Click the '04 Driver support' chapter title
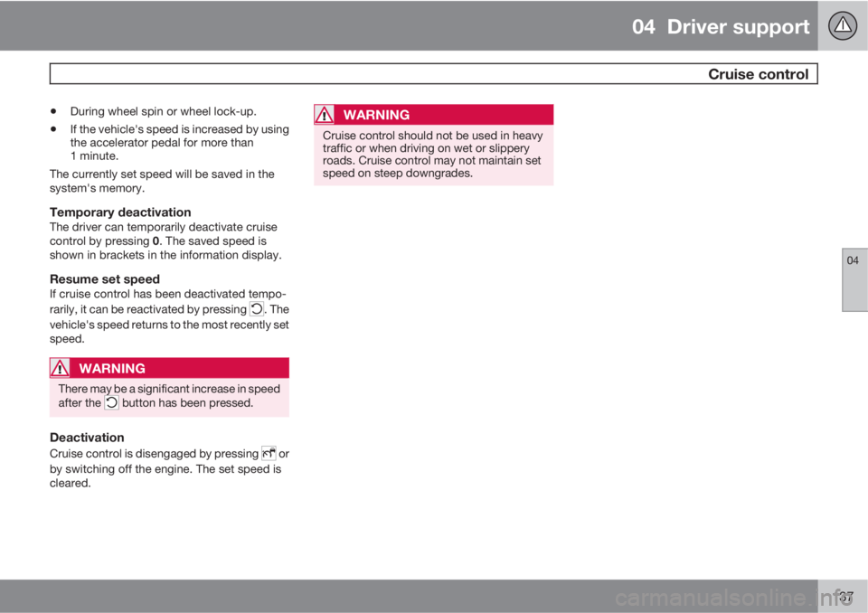The height and width of the screenshot is (613, 868). coord(721,26)
